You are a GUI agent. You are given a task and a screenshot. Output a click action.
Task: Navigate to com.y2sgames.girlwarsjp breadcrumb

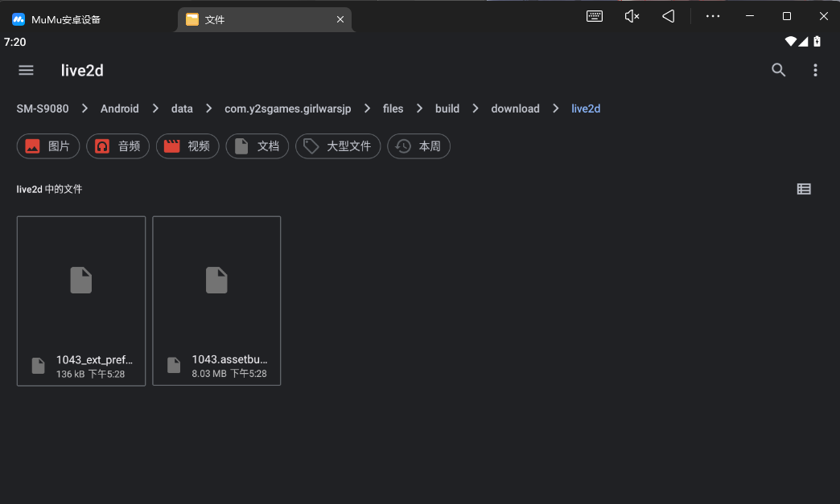click(288, 109)
